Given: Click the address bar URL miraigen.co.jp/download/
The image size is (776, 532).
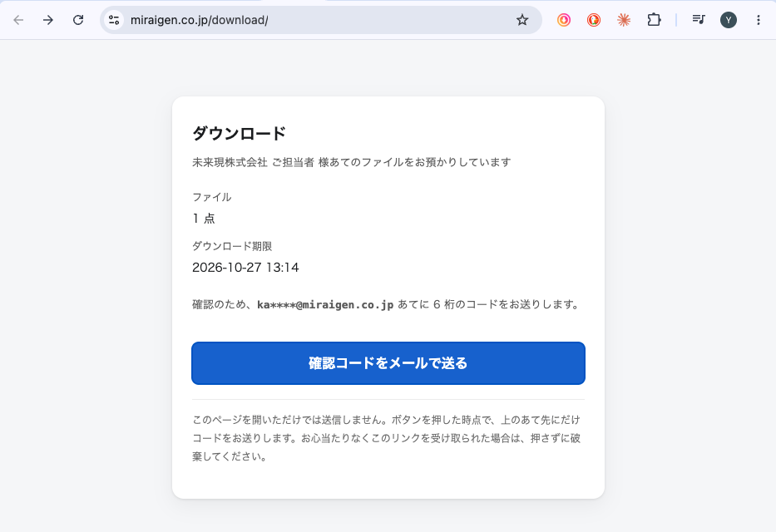Looking at the screenshot, I should [200, 20].
